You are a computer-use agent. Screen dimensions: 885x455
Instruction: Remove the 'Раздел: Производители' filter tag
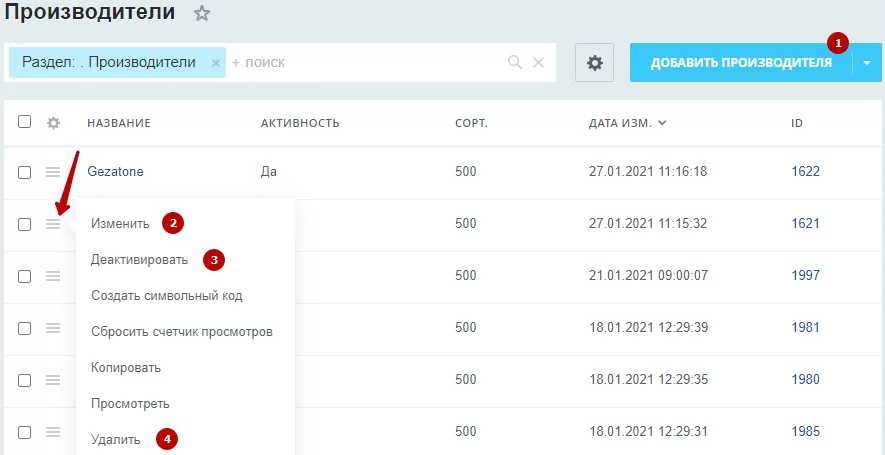(216, 63)
